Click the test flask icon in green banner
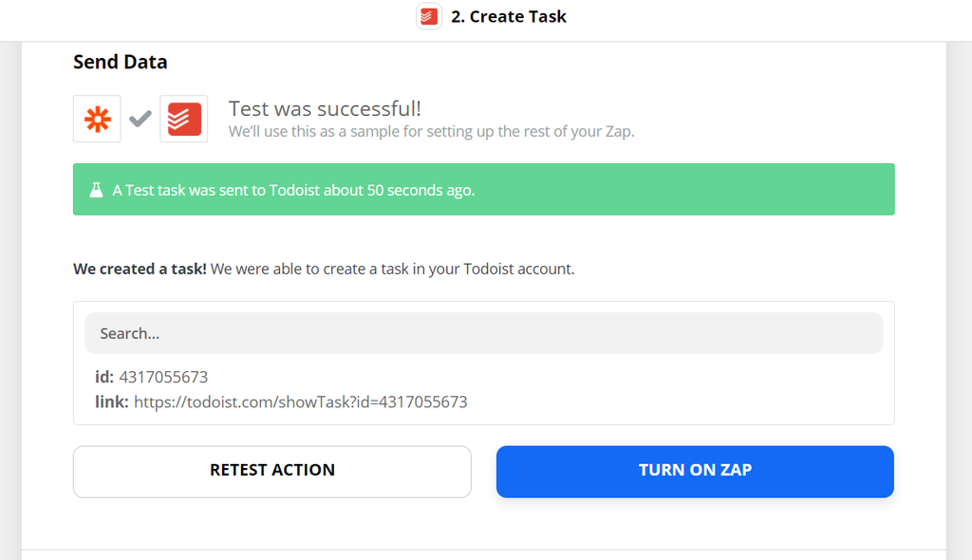This screenshot has height=560, width=972. pyautogui.click(x=95, y=189)
